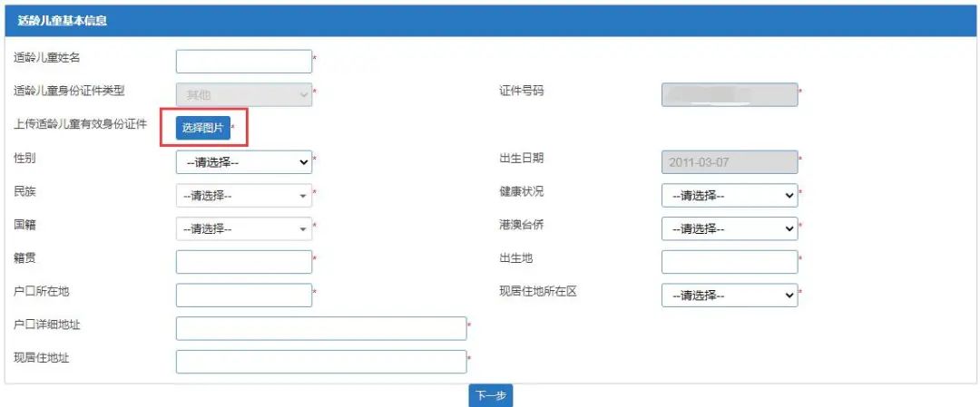Expand the 性别 dropdown
Viewport: 980px width, 407px height.
[x=243, y=162]
